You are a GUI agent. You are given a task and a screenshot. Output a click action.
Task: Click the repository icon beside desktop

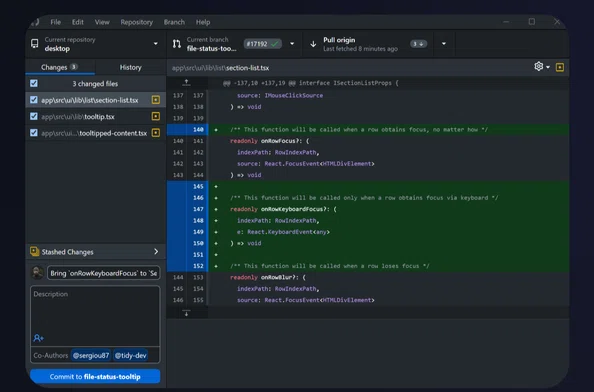coord(34,44)
